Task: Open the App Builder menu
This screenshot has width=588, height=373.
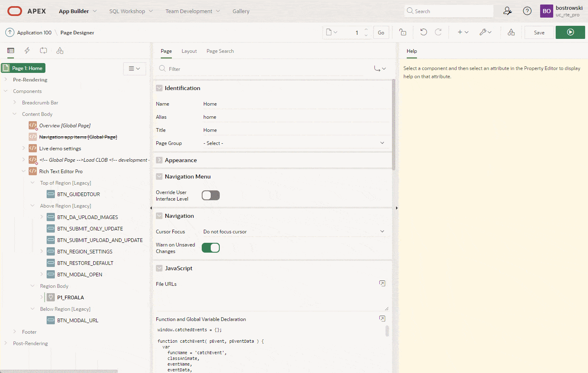Action: (x=78, y=11)
